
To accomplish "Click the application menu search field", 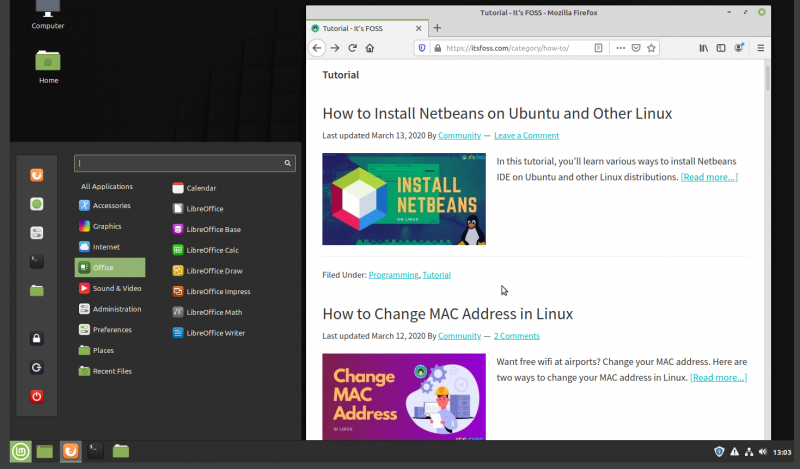I will coord(185,163).
